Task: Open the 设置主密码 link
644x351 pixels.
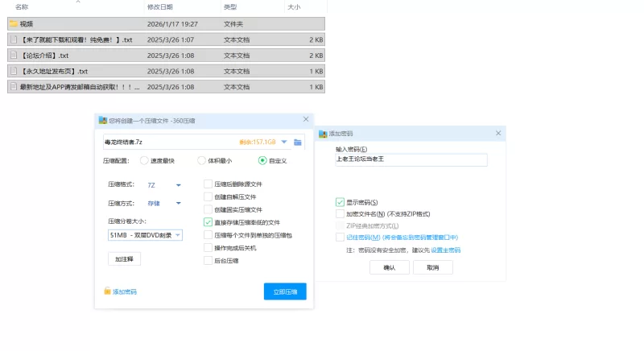Action: coord(446,250)
